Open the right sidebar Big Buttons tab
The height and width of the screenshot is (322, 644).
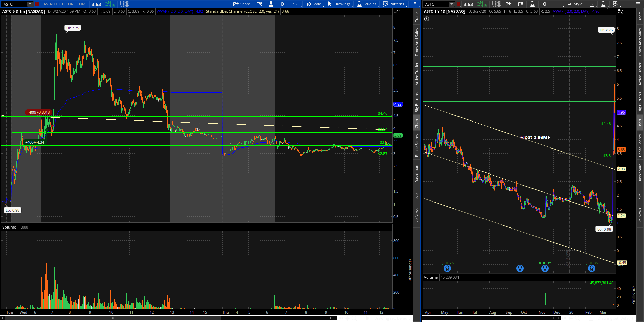pos(640,102)
